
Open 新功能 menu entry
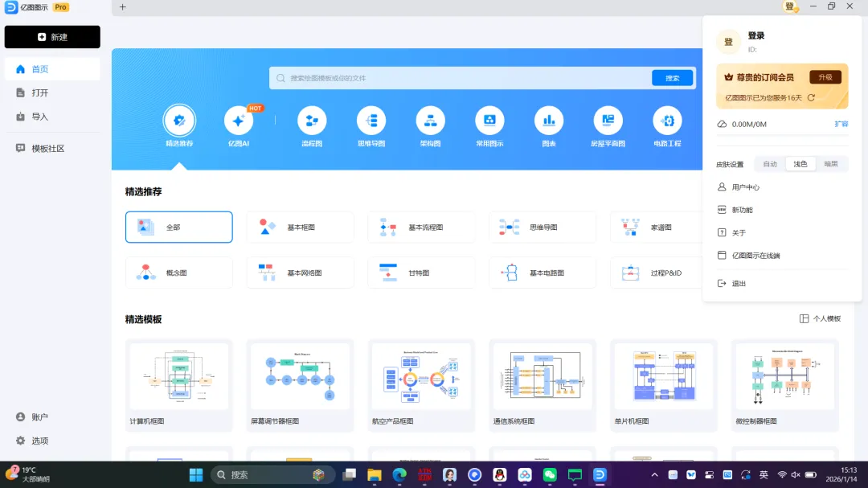[782, 210]
